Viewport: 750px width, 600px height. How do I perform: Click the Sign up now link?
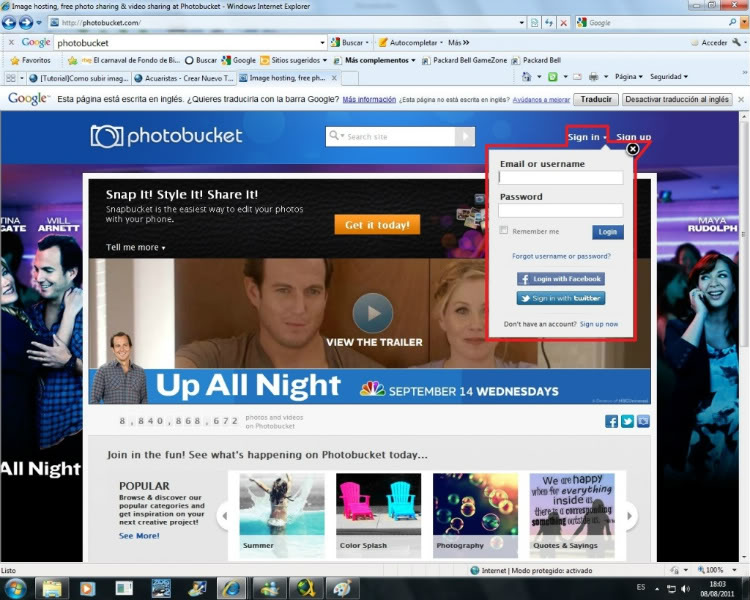coord(599,324)
